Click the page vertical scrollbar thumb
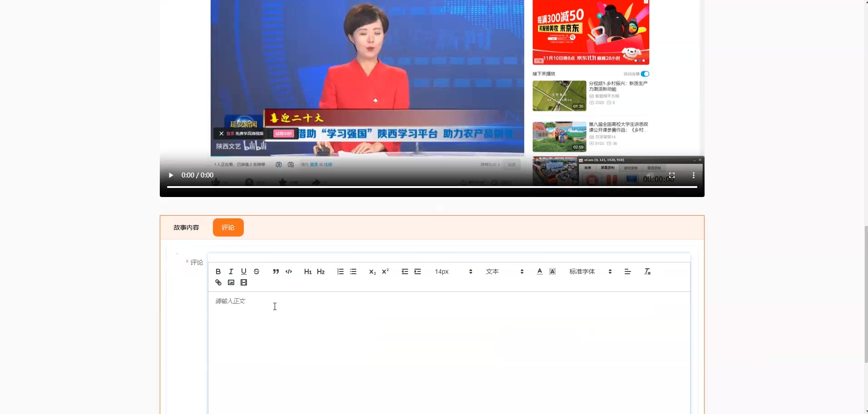The image size is (868, 414). coord(866,294)
